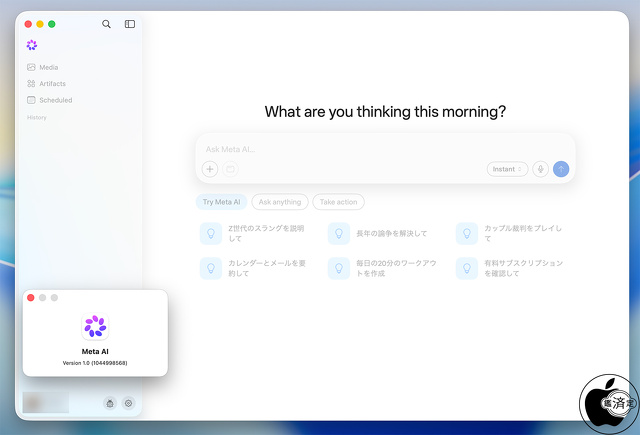Open the Instant mode dropdown
This screenshot has height=435, width=640.
click(x=507, y=169)
